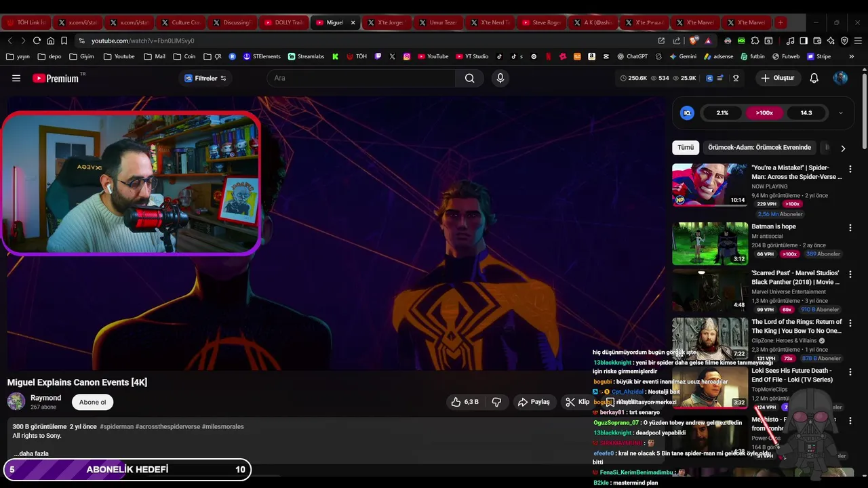Open the media control music note icon
The width and height of the screenshot is (868, 488).
[790, 41]
